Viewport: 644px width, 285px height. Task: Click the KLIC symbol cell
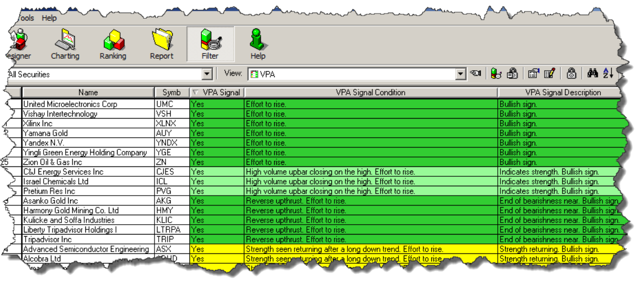tap(172, 220)
